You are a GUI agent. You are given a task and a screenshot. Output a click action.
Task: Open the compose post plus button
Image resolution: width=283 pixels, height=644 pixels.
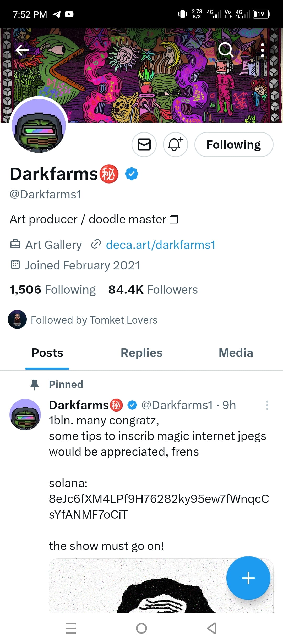click(x=248, y=578)
